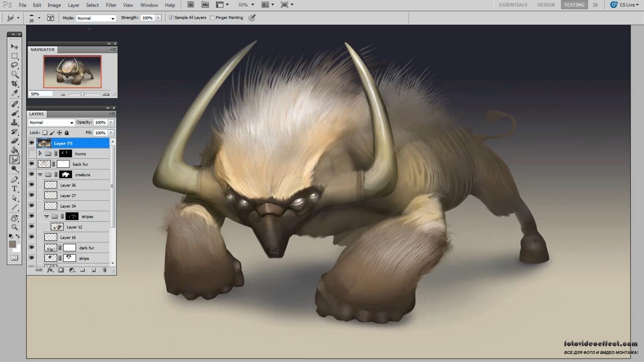Screen dimensions: 644x362
Task: Add a layer mask from Layers panel
Action: [61, 270]
